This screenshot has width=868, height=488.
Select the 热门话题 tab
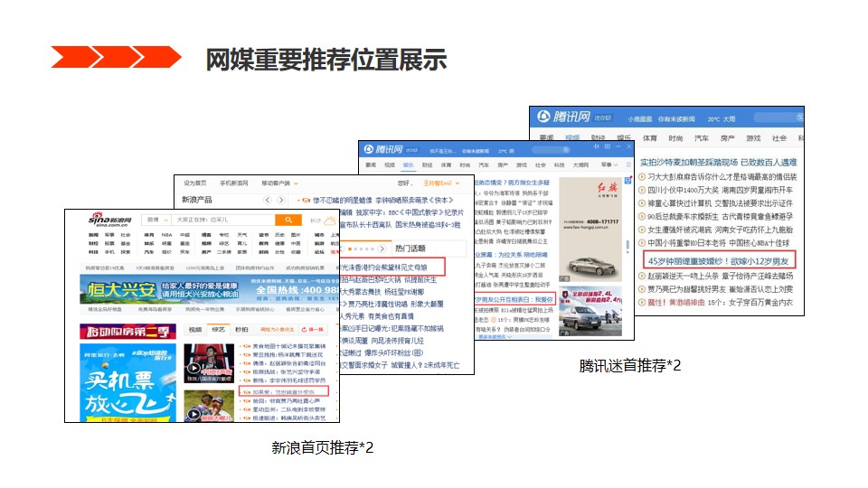point(410,249)
